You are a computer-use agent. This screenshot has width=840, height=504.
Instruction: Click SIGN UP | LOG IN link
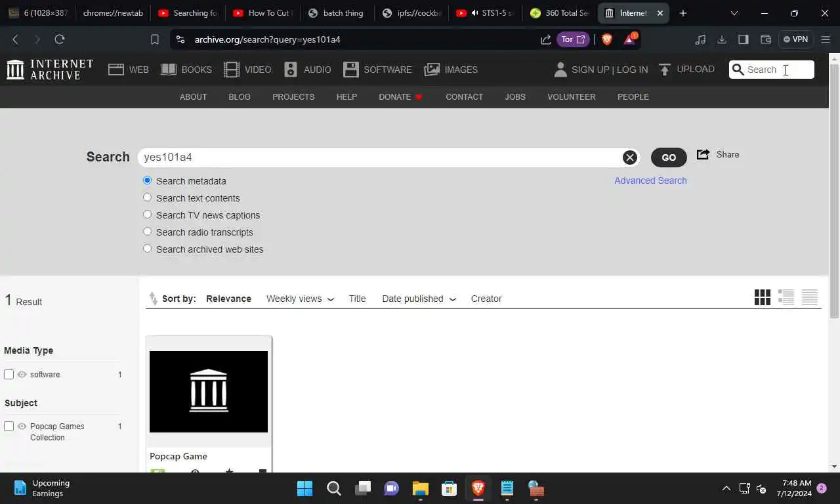tap(610, 70)
